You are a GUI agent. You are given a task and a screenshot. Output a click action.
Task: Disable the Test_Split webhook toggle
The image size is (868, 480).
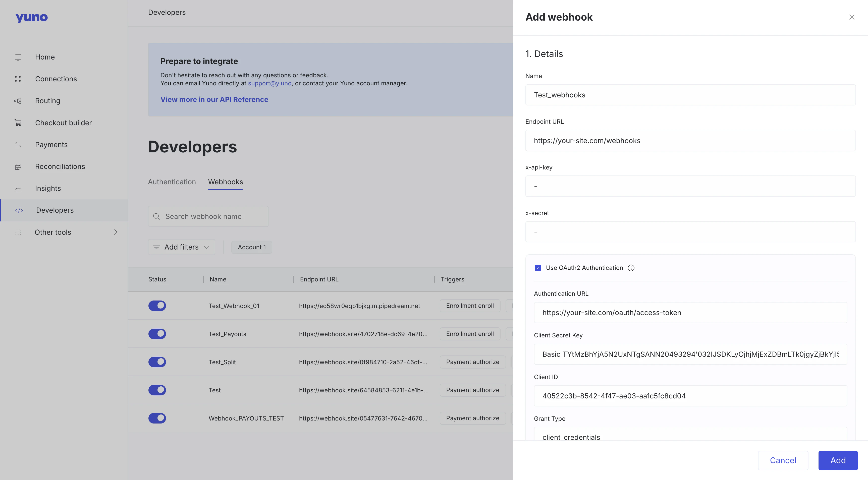pyautogui.click(x=157, y=362)
